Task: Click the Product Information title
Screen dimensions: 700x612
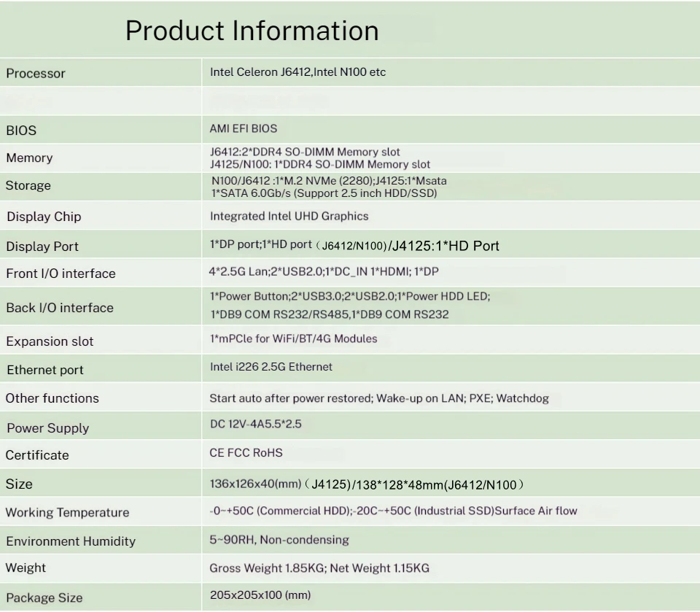Action: 252,31
